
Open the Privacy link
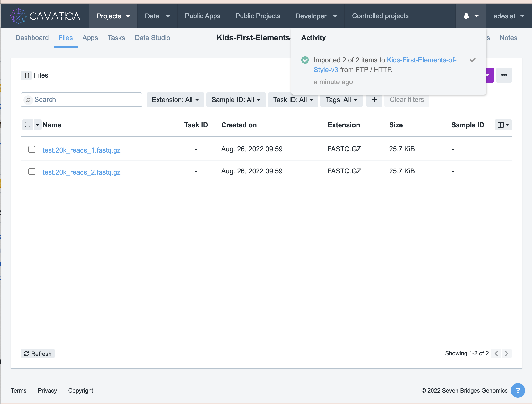[x=47, y=390]
